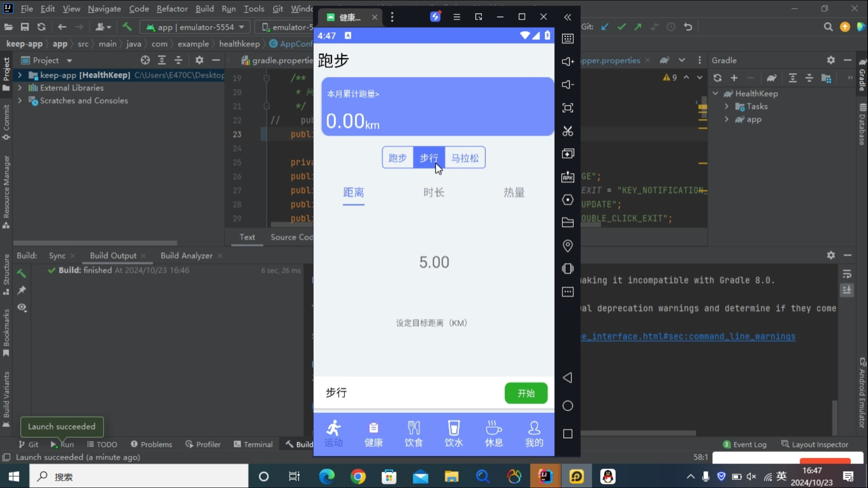Switch to 跑步 (Running) activity tab
The height and width of the screenshot is (488, 868).
pos(397,157)
